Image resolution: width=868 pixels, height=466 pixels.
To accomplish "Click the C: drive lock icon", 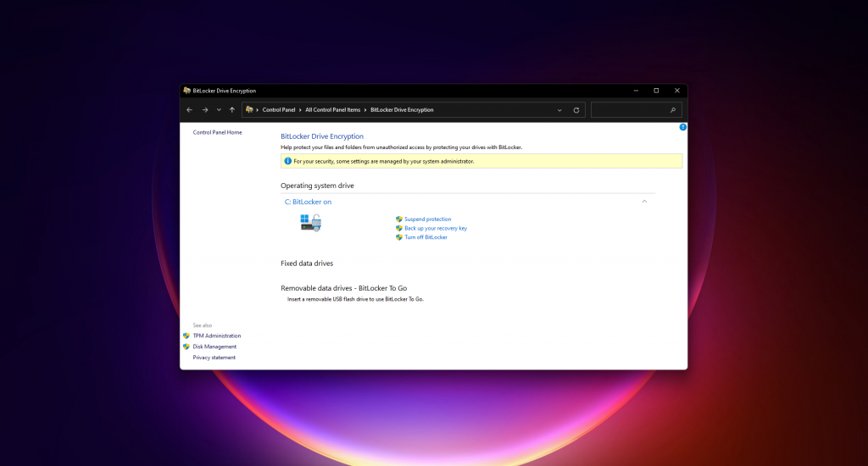I will (310, 223).
